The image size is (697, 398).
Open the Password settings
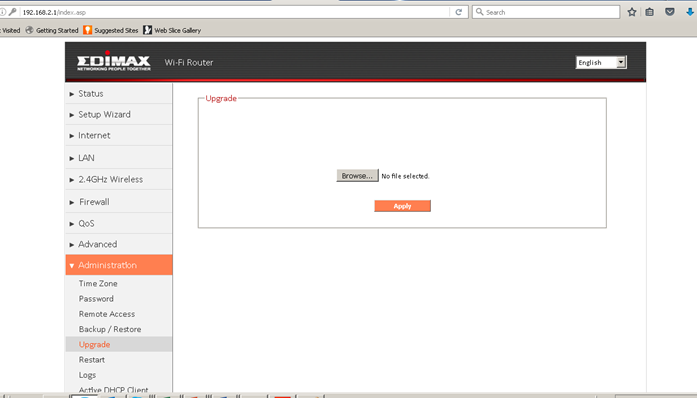click(x=96, y=298)
